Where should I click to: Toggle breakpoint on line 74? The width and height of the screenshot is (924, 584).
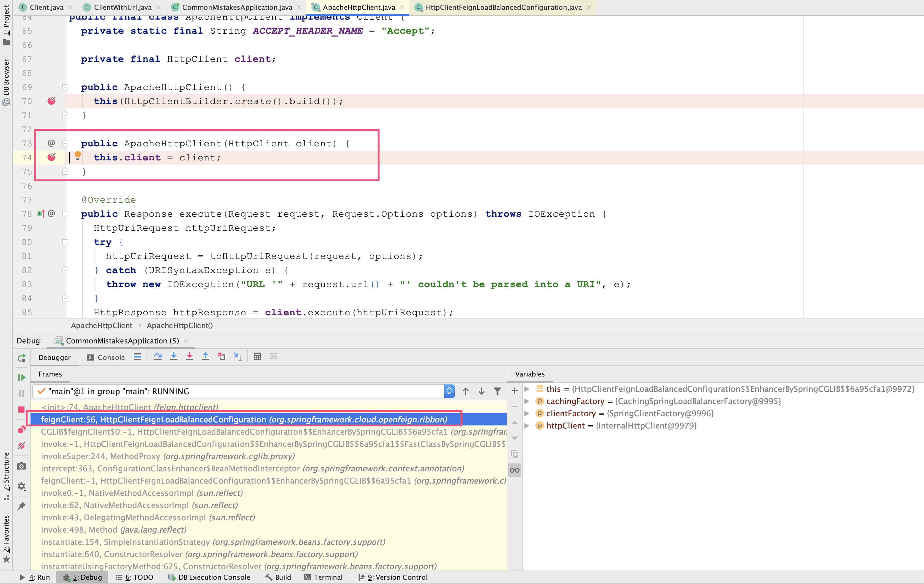click(51, 157)
